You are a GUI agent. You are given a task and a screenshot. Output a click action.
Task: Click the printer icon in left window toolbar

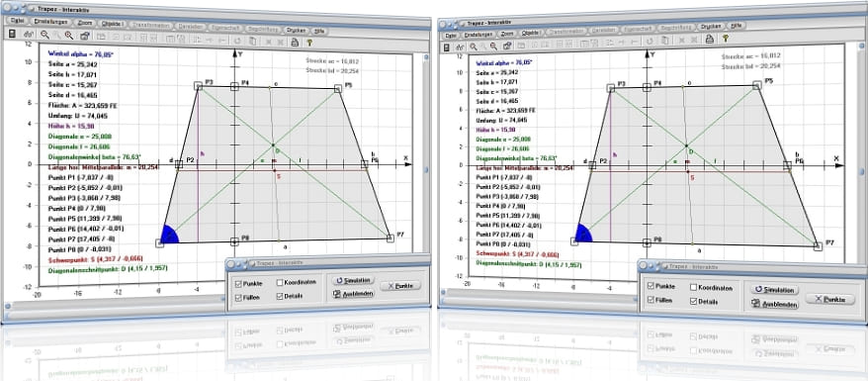(x=295, y=42)
